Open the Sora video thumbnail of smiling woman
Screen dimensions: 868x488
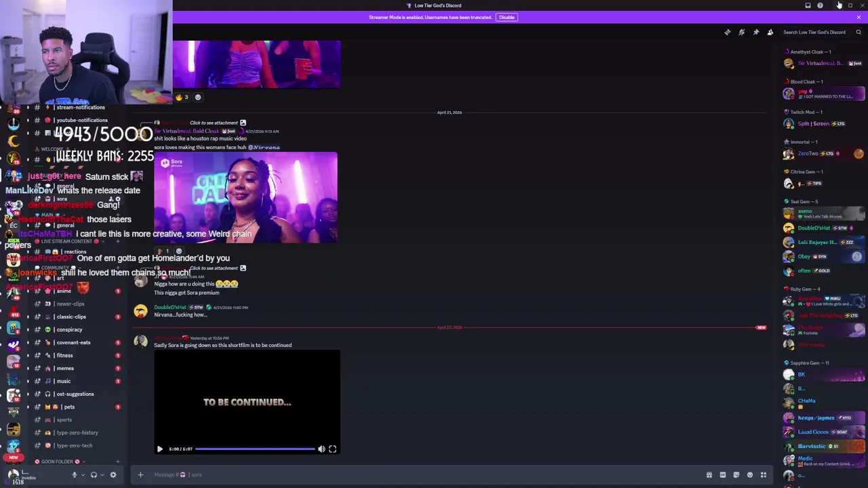click(x=245, y=197)
